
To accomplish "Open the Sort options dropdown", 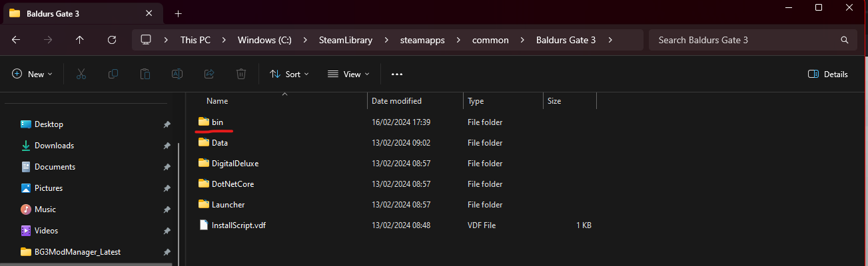I will 289,74.
